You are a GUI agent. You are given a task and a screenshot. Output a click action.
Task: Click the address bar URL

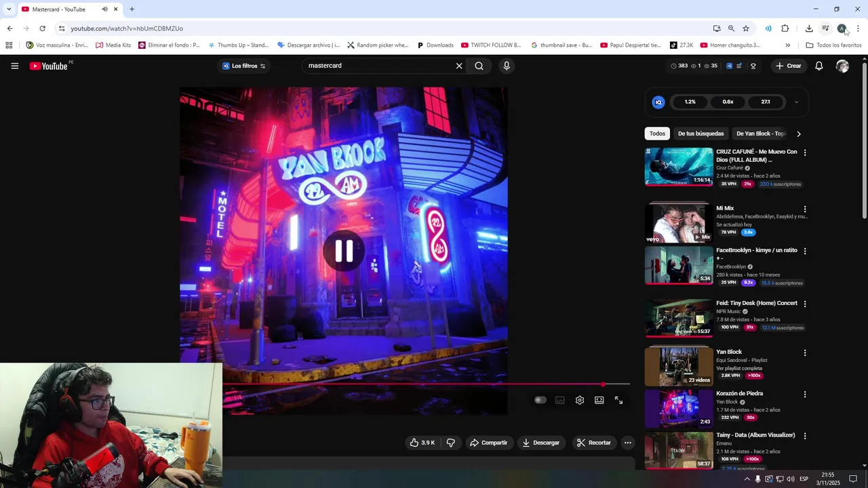[127, 28]
